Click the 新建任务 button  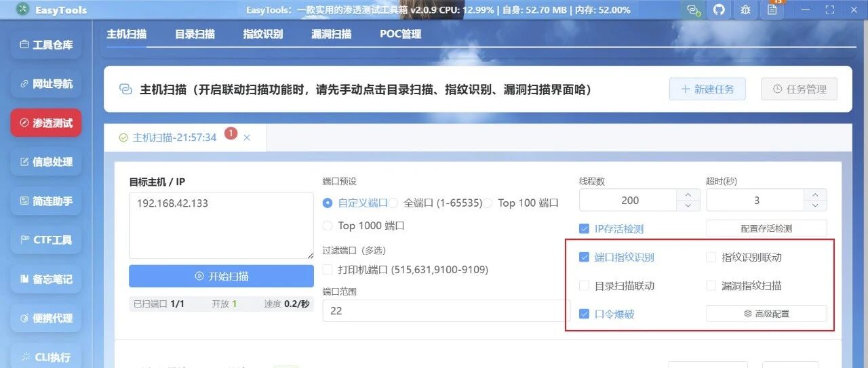[707, 89]
